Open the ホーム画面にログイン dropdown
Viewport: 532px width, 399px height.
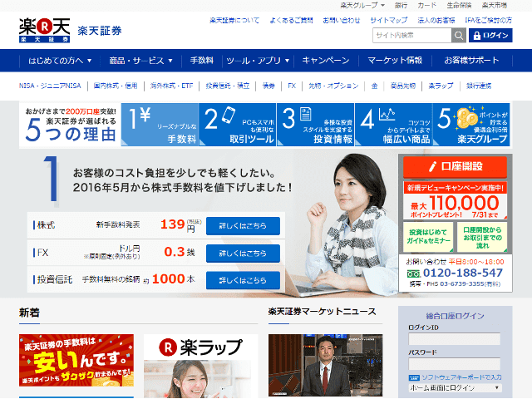[455, 387]
